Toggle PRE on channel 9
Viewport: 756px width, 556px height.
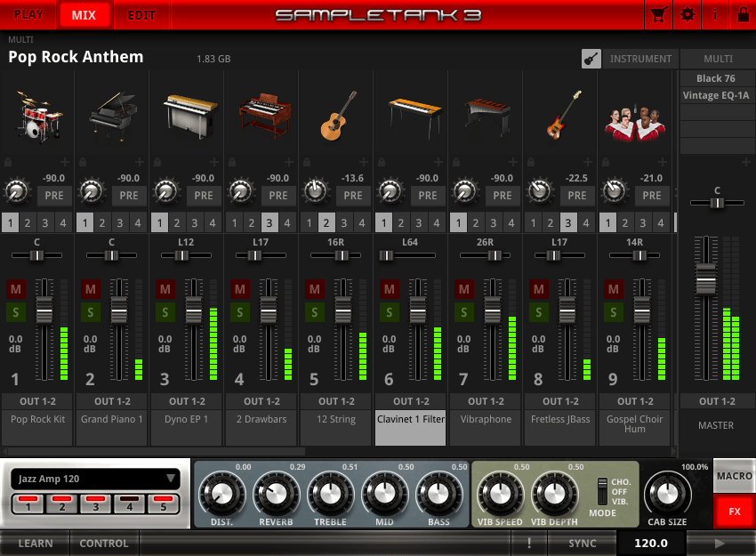point(652,196)
